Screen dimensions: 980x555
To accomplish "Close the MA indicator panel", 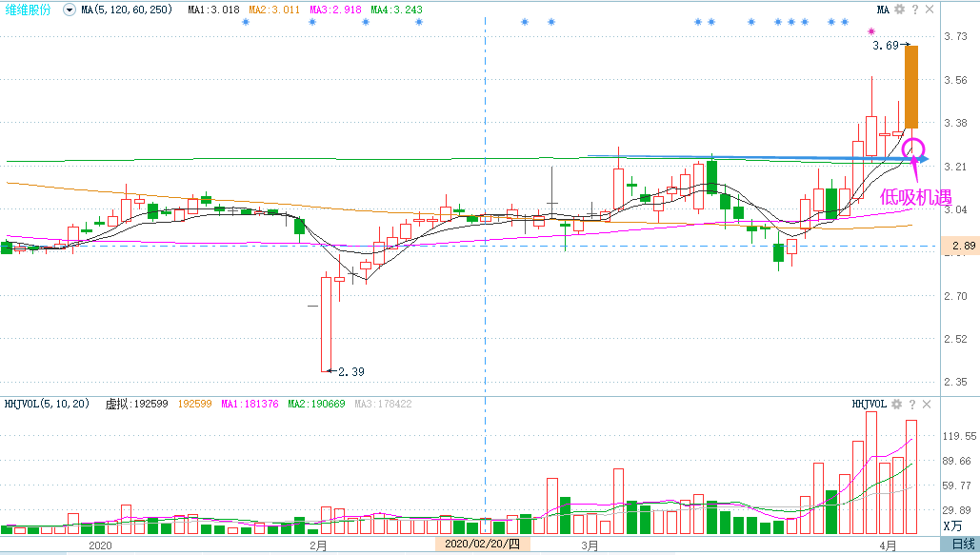I will [930, 10].
